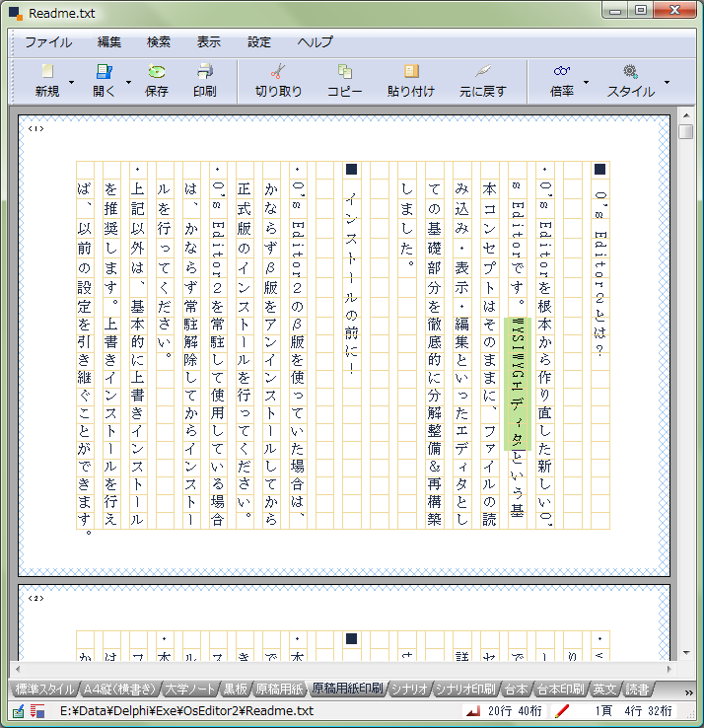704x728 pixels.
Task: Click the highlighted WYSIWYG text in the manuscript
Action: click(518, 384)
